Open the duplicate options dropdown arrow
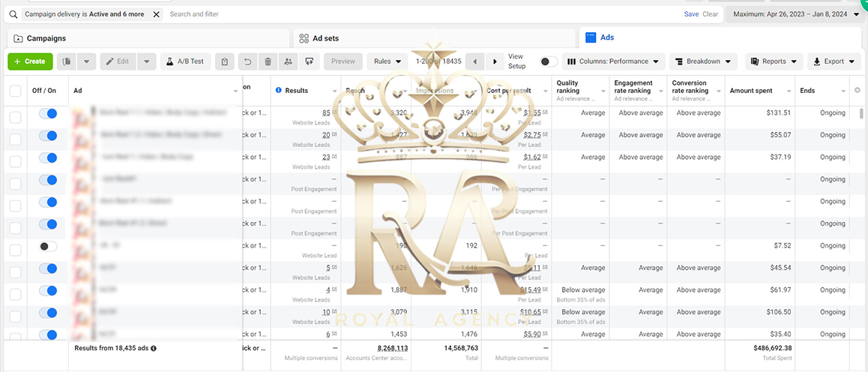This screenshot has height=372, width=868. click(86, 61)
